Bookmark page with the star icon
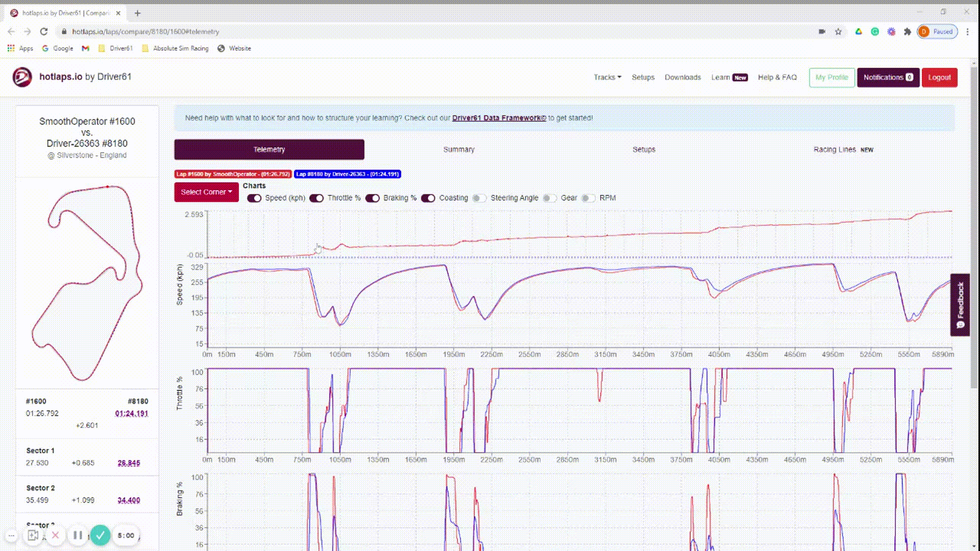980x551 pixels. point(838,32)
